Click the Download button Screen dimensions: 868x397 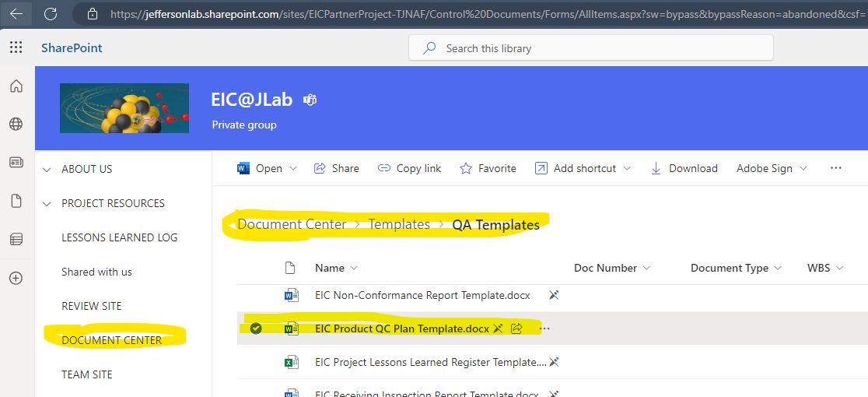click(684, 168)
